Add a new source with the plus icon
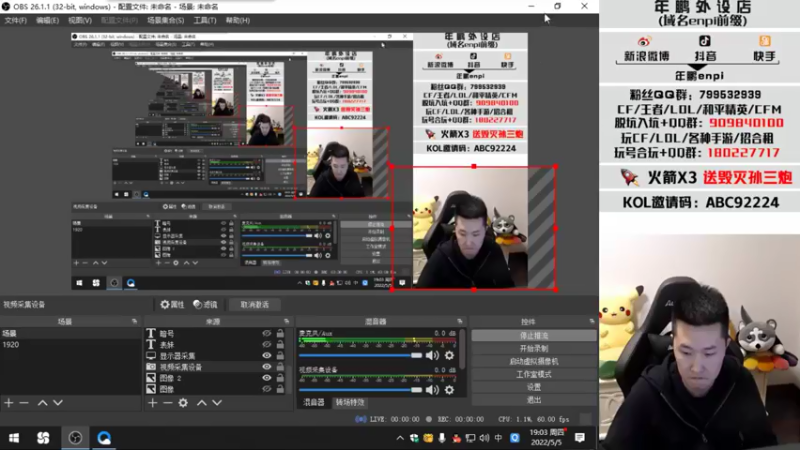Screen dimensions: 800x450 coord(153,403)
